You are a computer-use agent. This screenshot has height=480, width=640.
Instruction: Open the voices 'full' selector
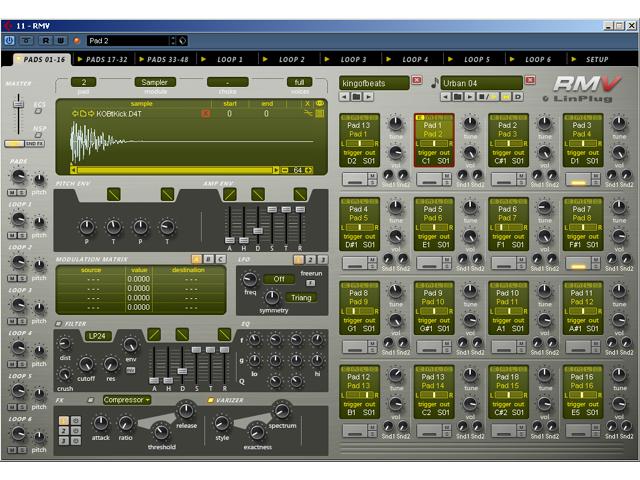(299, 82)
